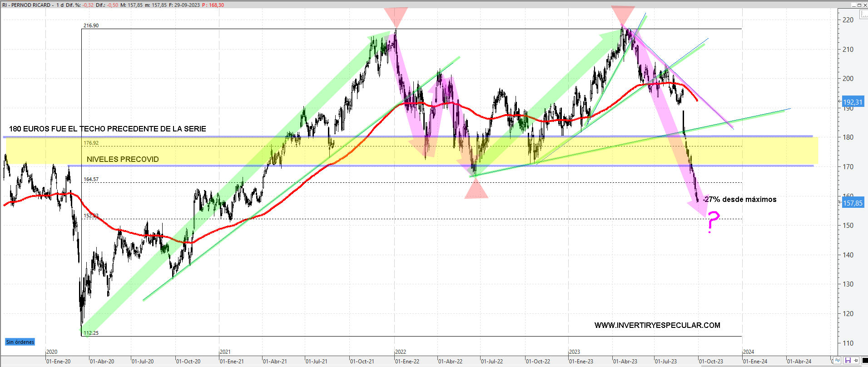Select the red triangle at the 2023 peak

click(x=623, y=16)
